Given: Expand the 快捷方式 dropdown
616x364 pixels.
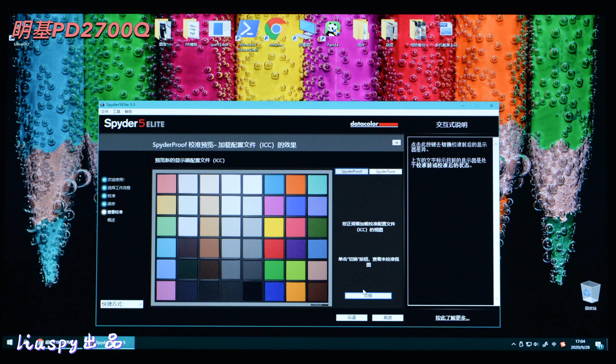Looking at the screenshot, I should pos(140,304).
